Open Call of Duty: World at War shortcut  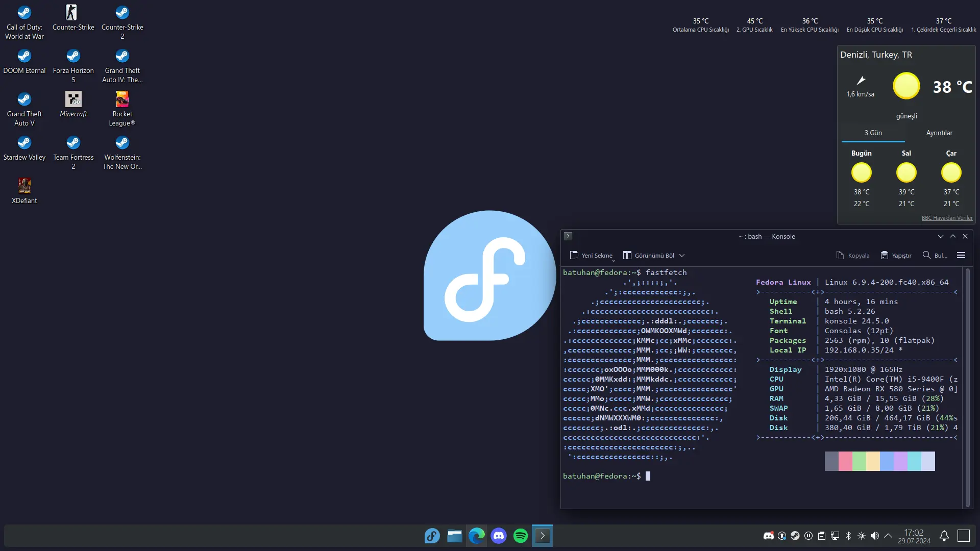point(24,22)
